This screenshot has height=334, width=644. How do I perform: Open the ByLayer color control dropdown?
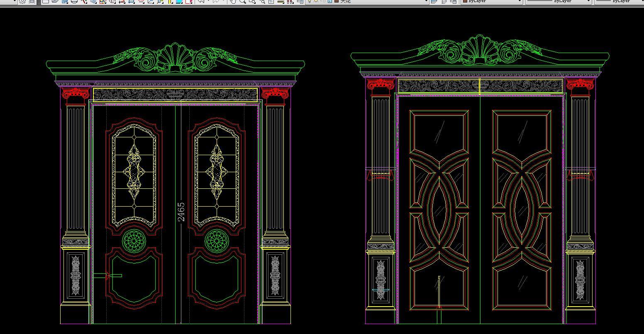[492, 1]
